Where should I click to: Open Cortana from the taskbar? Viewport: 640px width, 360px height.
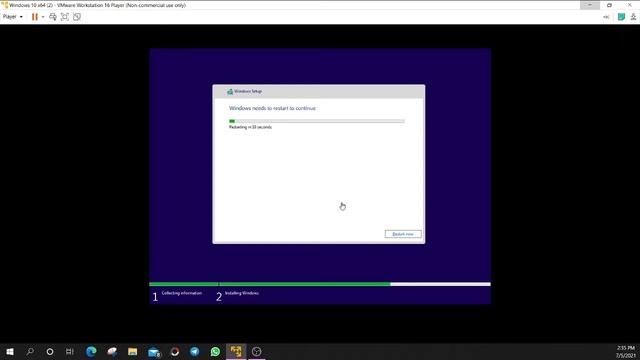[x=49, y=351]
